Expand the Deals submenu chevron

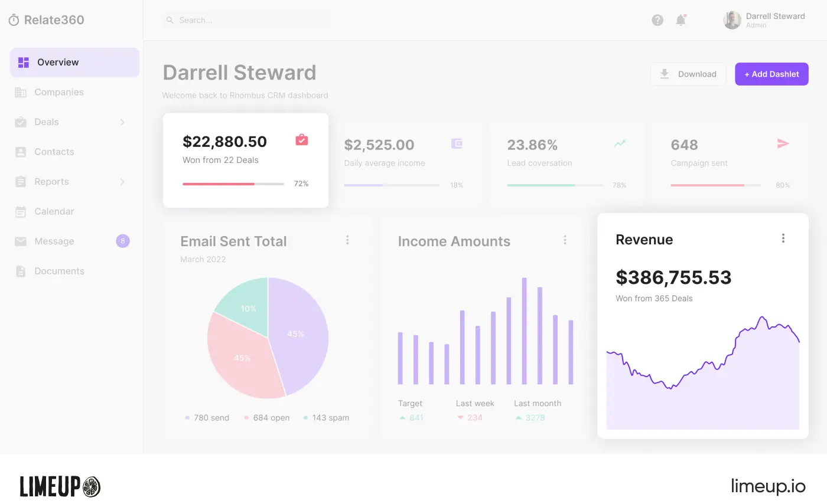coord(122,122)
